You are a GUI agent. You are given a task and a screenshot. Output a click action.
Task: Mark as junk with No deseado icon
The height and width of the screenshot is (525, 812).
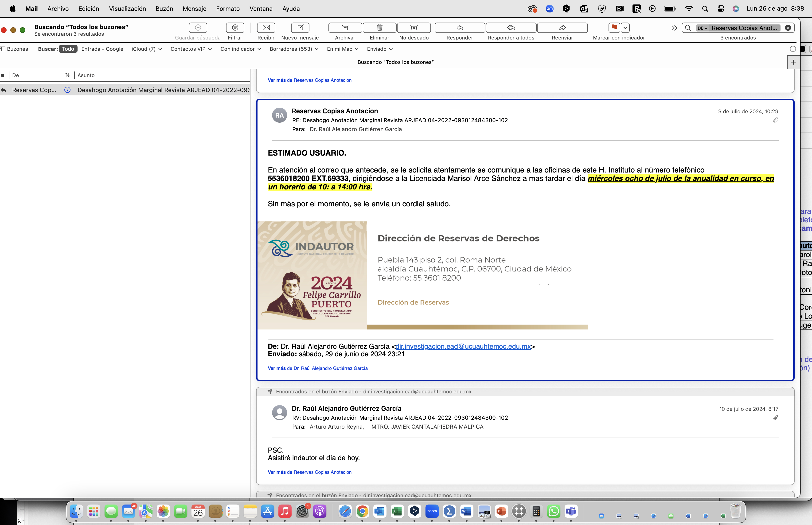point(414,27)
